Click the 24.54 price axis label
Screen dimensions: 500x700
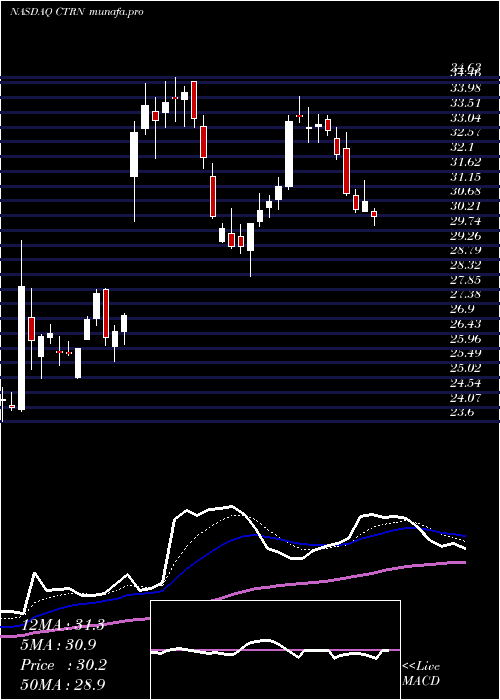[x=466, y=383]
